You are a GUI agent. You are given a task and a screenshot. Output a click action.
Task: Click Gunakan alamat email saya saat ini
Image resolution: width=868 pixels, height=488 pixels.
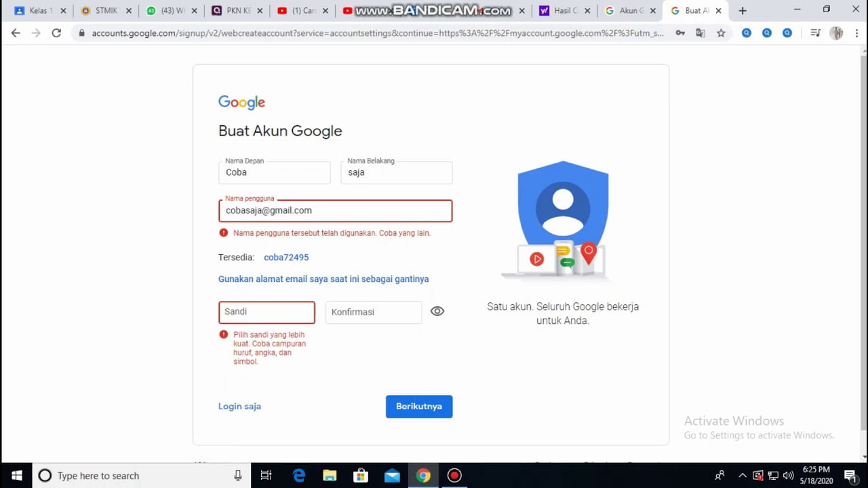323,279
